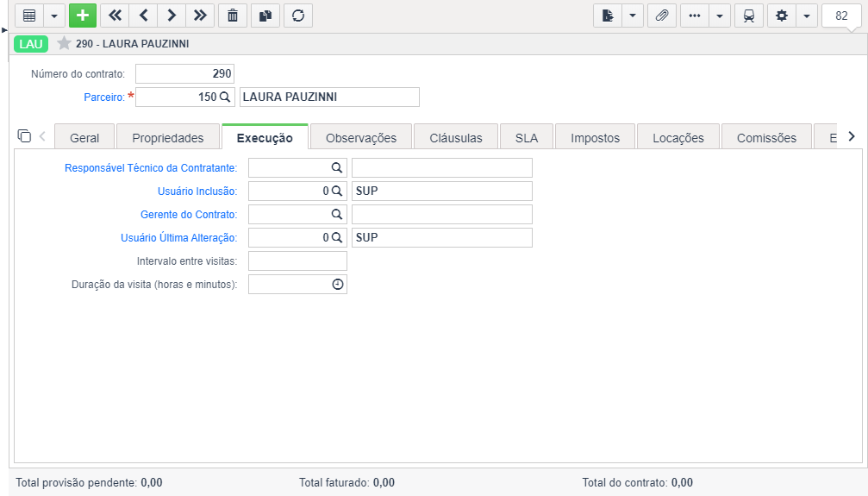Click Gerente do Contrato description field

(x=441, y=215)
